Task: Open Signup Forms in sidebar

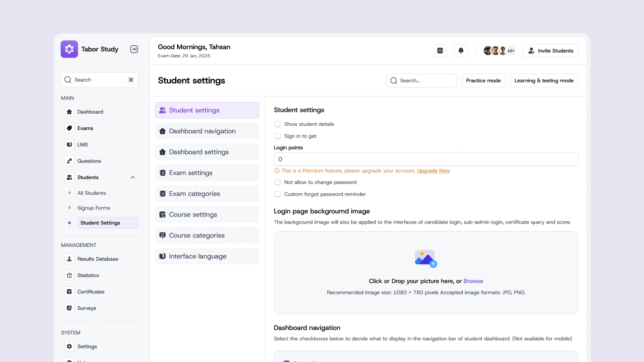Action: pyautogui.click(x=94, y=208)
